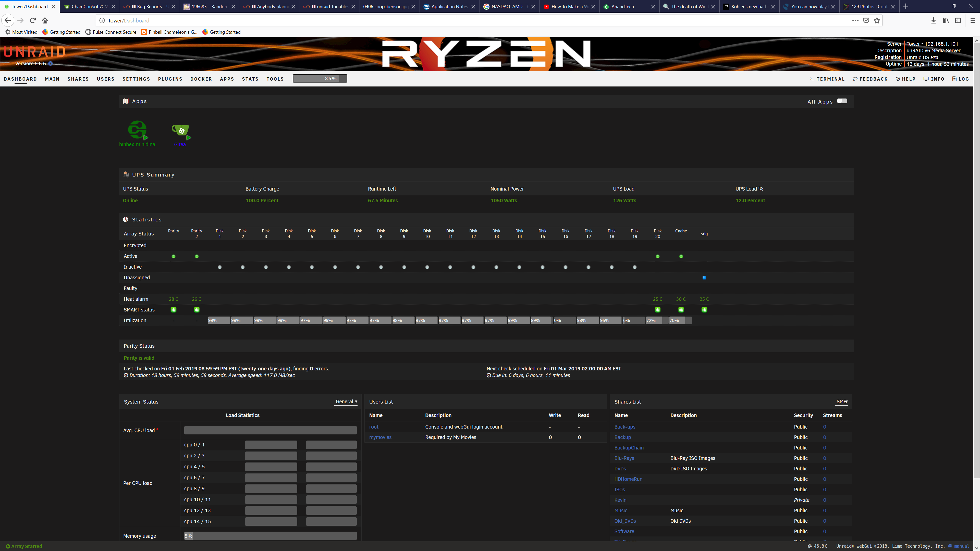Open page actions three-dot menu

855,20
